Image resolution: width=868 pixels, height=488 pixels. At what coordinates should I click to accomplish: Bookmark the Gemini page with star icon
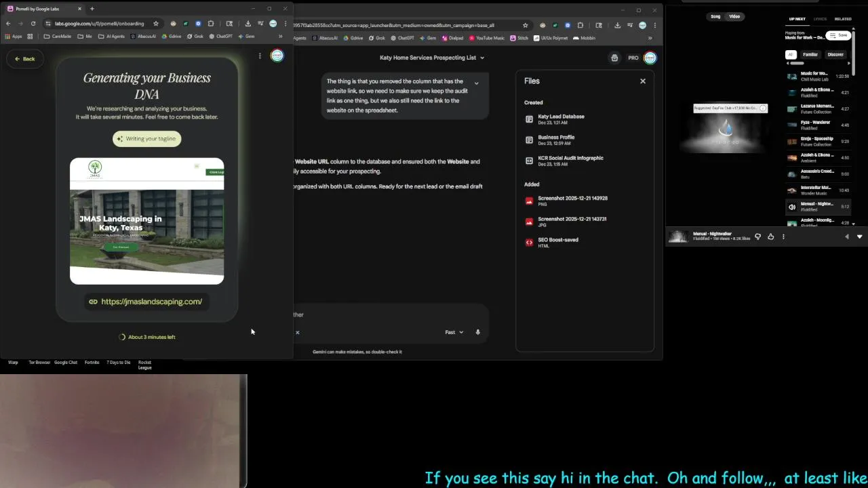525,25
